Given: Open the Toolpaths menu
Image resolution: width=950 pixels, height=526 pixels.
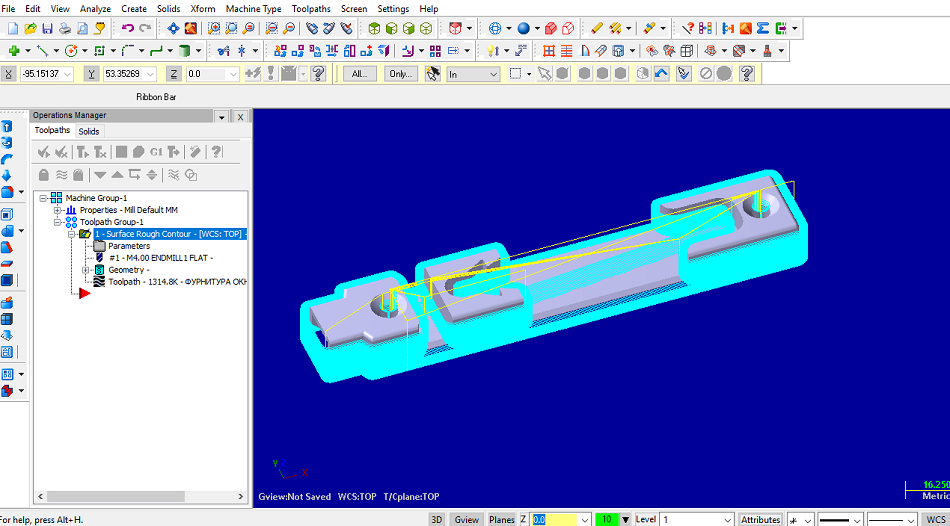Looking at the screenshot, I should (310, 9).
